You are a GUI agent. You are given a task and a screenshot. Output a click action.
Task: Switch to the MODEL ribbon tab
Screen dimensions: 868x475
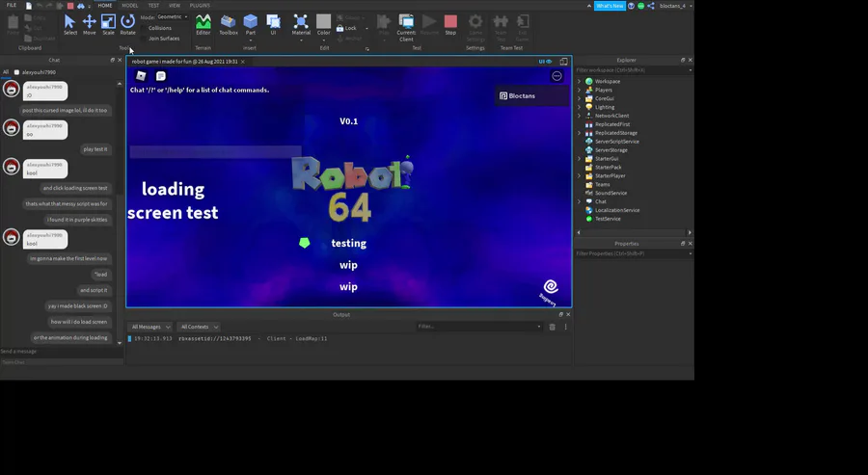point(130,6)
